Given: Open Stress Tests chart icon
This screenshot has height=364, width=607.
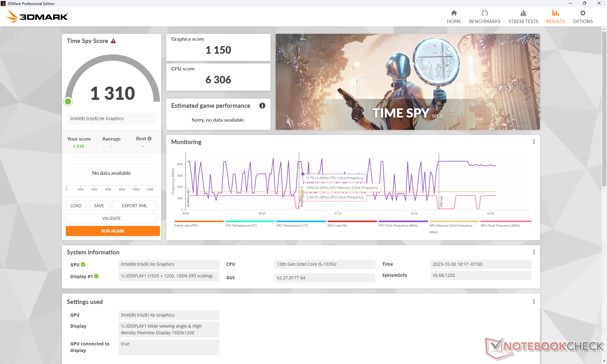Looking at the screenshot, I should (x=523, y=13).
